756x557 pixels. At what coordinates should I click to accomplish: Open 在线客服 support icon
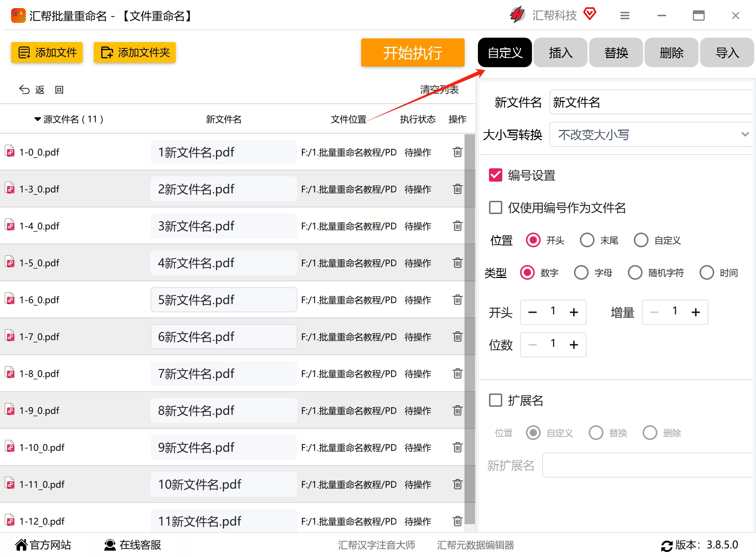coord(110,545)
